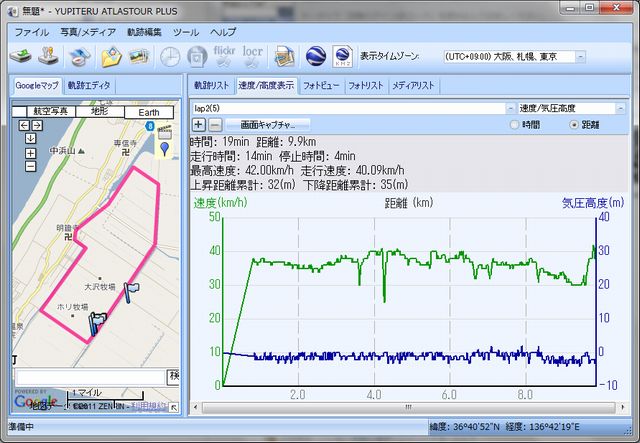
Task: Pan the map right with arrow
Action: coord(37,125)
